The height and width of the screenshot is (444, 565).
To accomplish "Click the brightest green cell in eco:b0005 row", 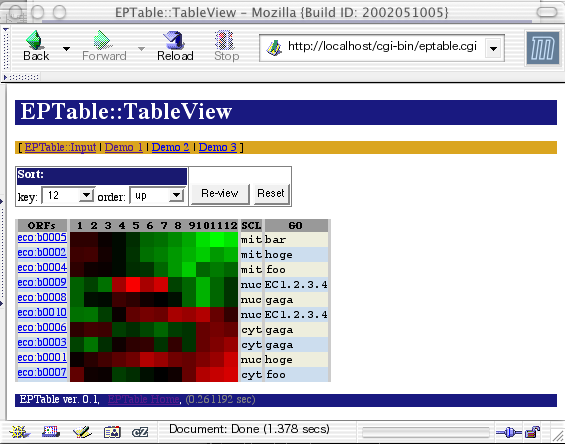I will pyautogui.click(x=217, y=239).
